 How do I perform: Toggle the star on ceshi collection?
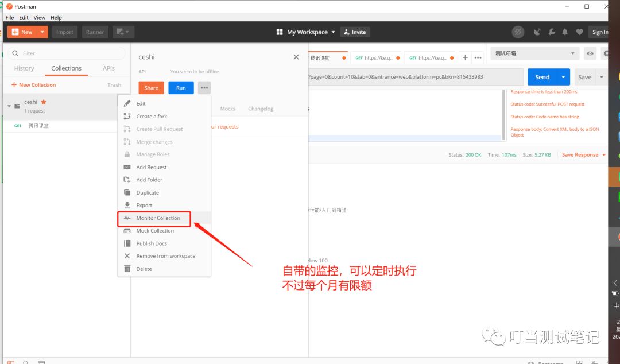point(44,102)
